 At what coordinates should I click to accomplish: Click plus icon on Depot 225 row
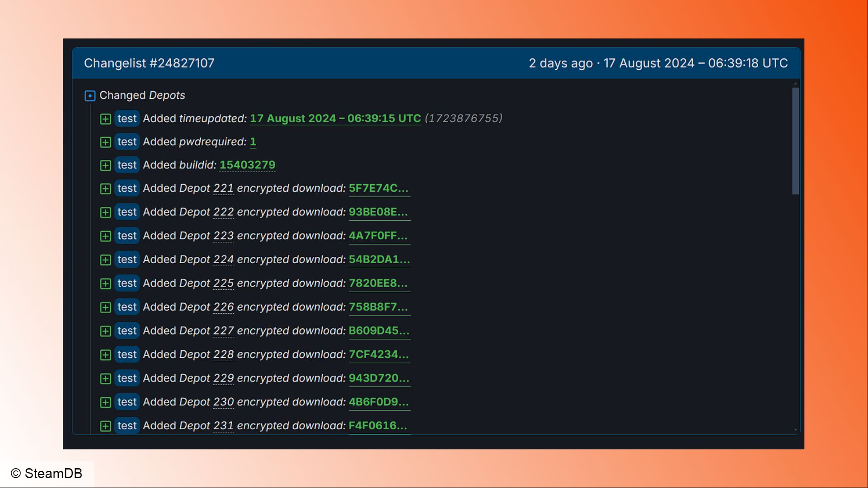pyautogui.click(x=105, y=284)
